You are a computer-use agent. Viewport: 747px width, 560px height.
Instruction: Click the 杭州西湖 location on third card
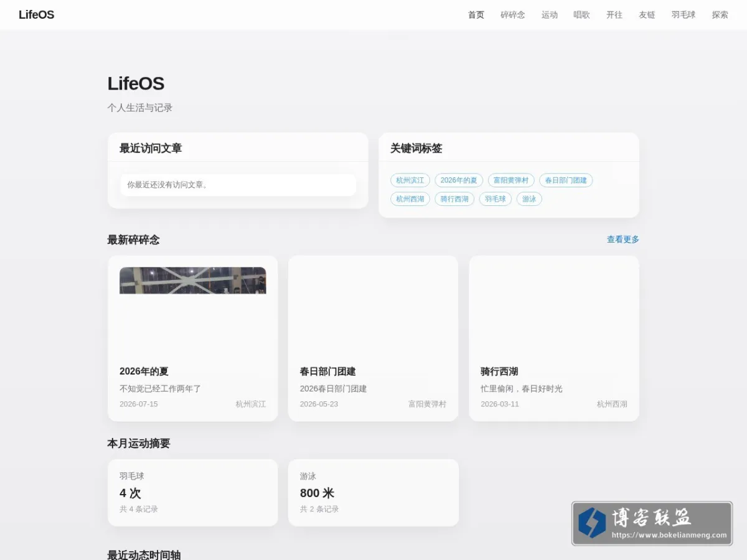click(x=612, y=404)
